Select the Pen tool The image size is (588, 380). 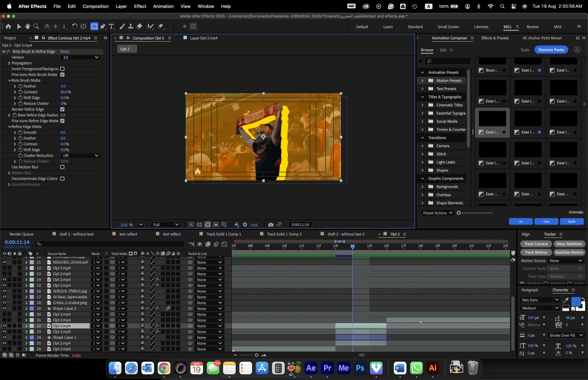tap(103, 26)
